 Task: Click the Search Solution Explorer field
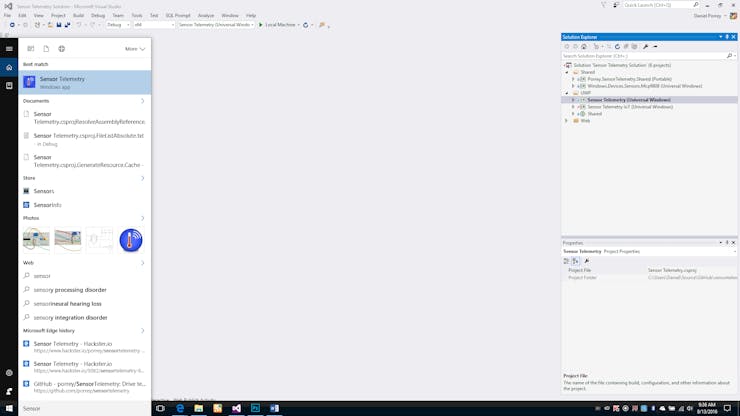click(x=645, y=56)
